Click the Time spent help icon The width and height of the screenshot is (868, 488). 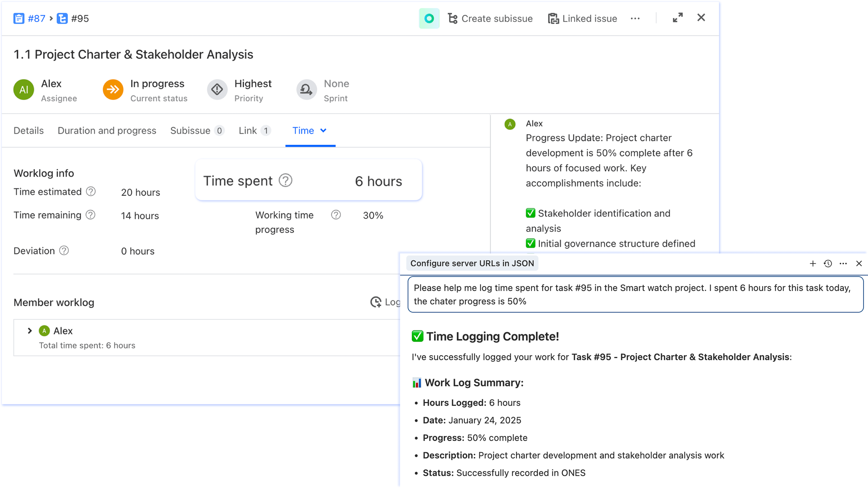pyautogui.click(x=285, y=180)
